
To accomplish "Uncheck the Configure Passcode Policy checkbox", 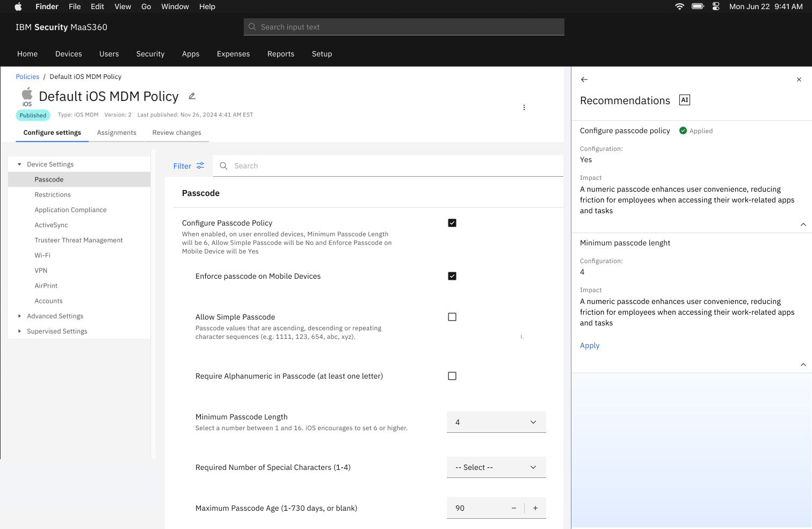I will point(452,223).
